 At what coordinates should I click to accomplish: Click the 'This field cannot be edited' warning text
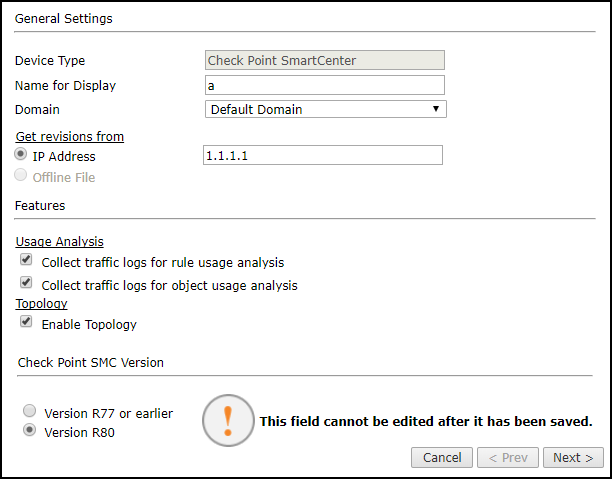tap(426, 422)
